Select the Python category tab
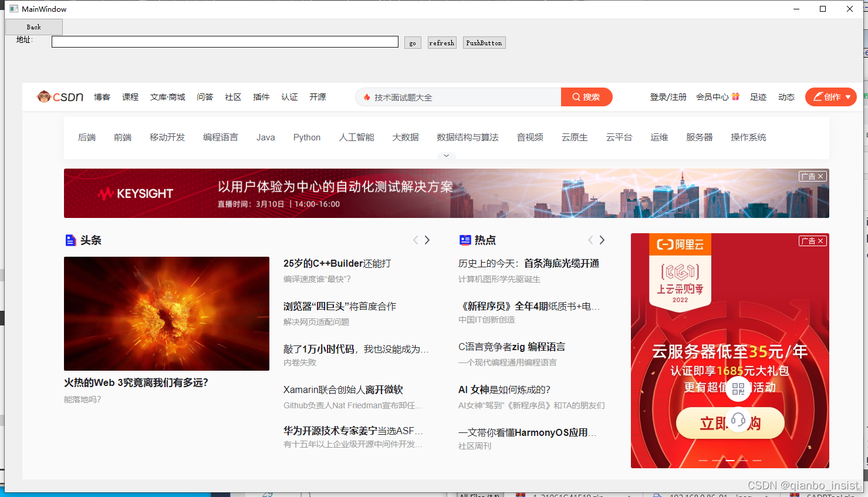Screen dimensions: 868x497 pyautogui.click(x=306, y=137)
